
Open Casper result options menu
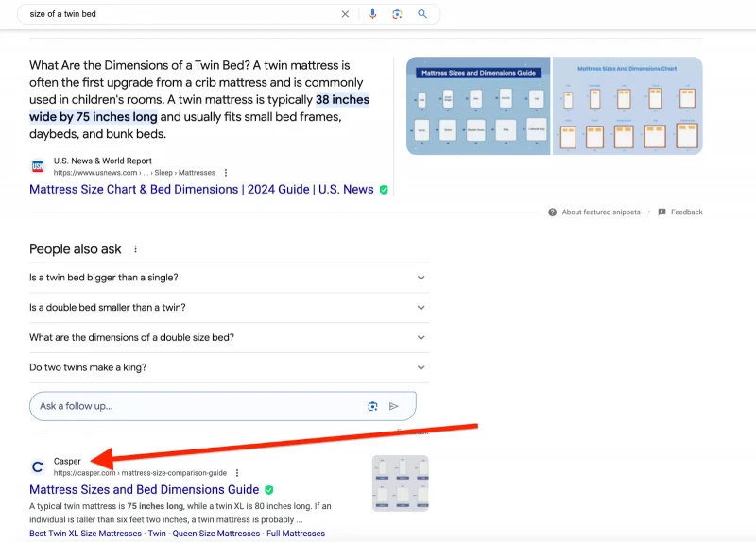click(237, 473)
